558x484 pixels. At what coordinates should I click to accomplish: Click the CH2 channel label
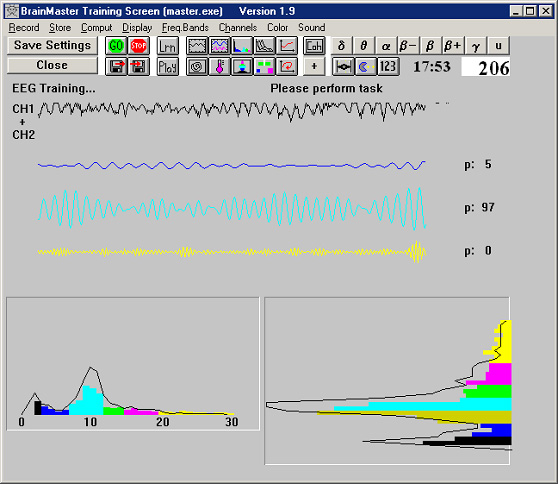click(23, 135)
